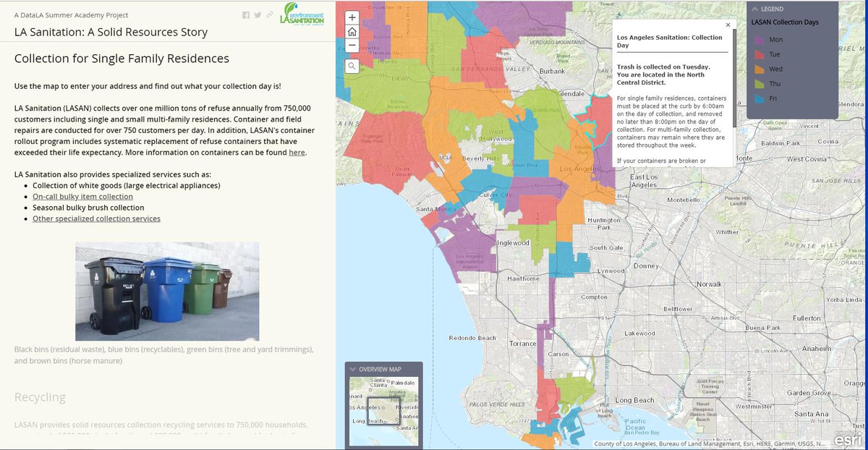The height and width of the screenshot is (450, 868).
Task: Click 'Trash is collected on Tuesday' popup text
Action: point(663,67)
